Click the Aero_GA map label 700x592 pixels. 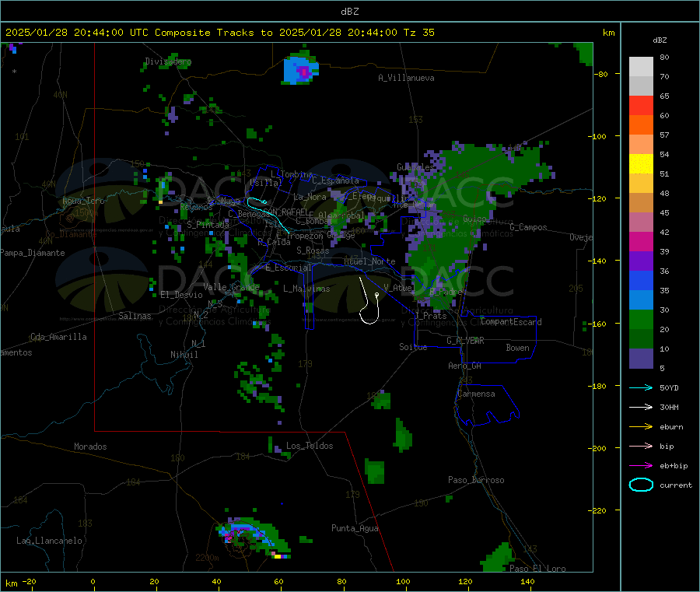[464, 366]
